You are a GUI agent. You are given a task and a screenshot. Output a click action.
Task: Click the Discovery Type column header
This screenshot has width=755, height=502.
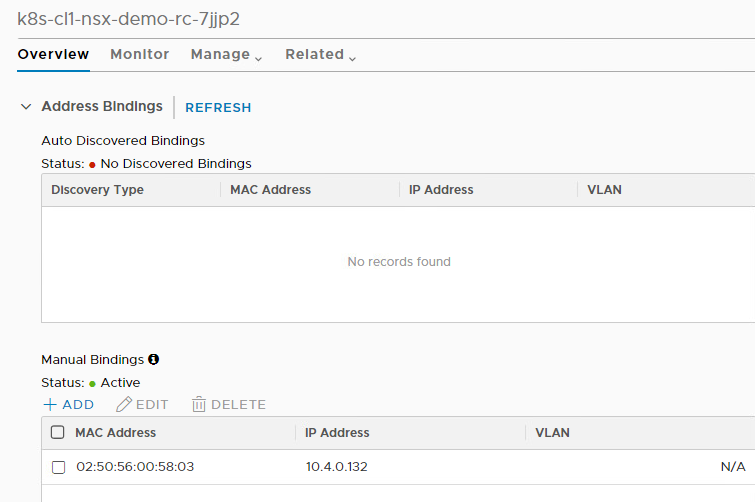97,190
